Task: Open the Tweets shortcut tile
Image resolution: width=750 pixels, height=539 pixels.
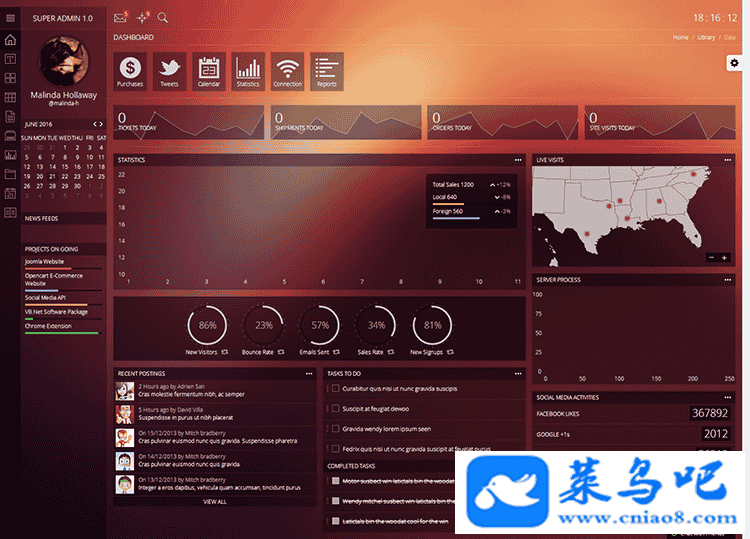Action: tap(169, 71)
